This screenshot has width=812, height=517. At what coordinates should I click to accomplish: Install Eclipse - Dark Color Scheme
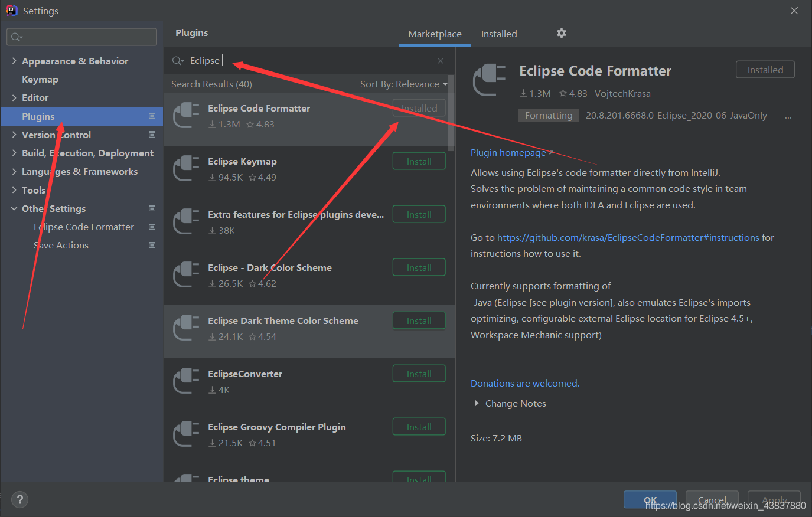pyautogui.click(x=419, y=267)
